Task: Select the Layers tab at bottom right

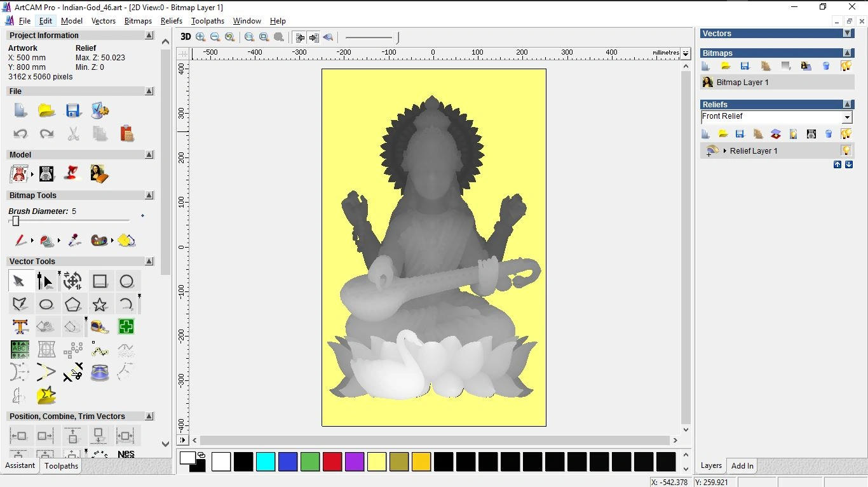Action: click(711, 465)
